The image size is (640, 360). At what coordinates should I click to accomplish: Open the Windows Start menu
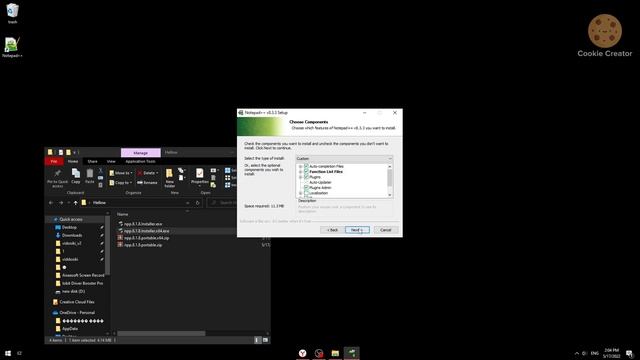(x=8, y=353)
